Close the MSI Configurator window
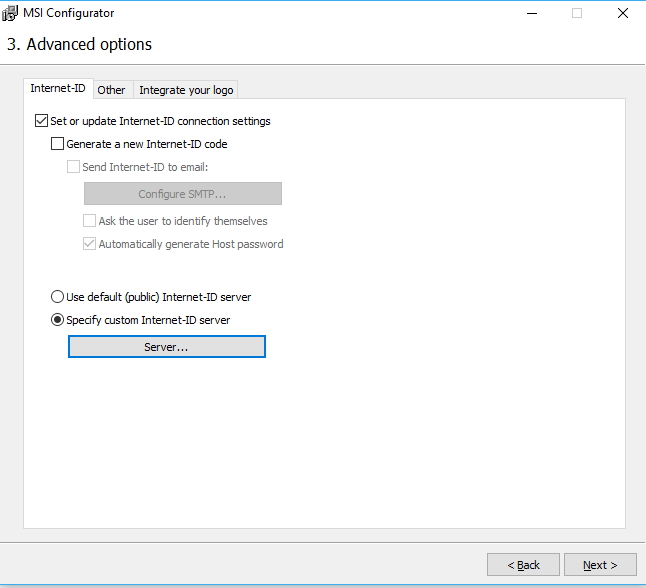646x588 pixels. pyautogui.click(x=622, y=14)
